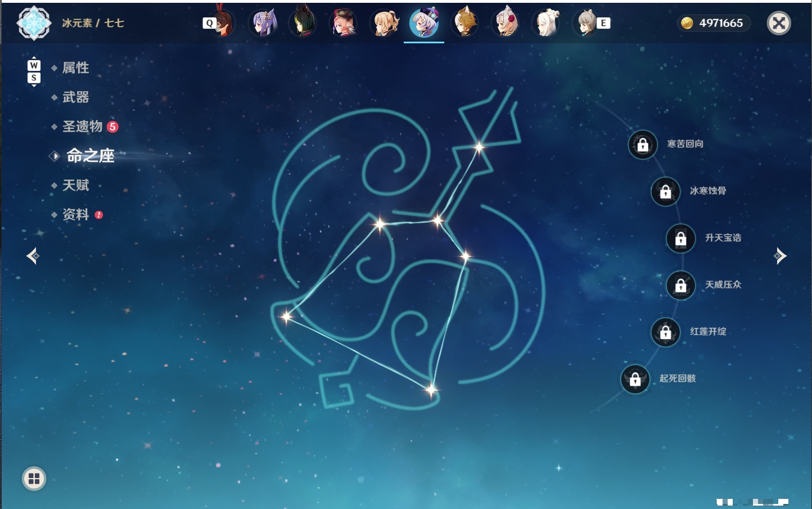Select the locked 起死回骸 constellation node
Viewport: 812px width, 509px height.
coord(635,379)
